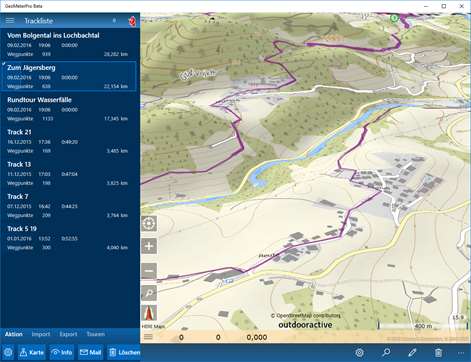Toggle selection of the Zum Jägersberg track
The width and height of the screenshot is (471, 362).
tap(68, 76)
